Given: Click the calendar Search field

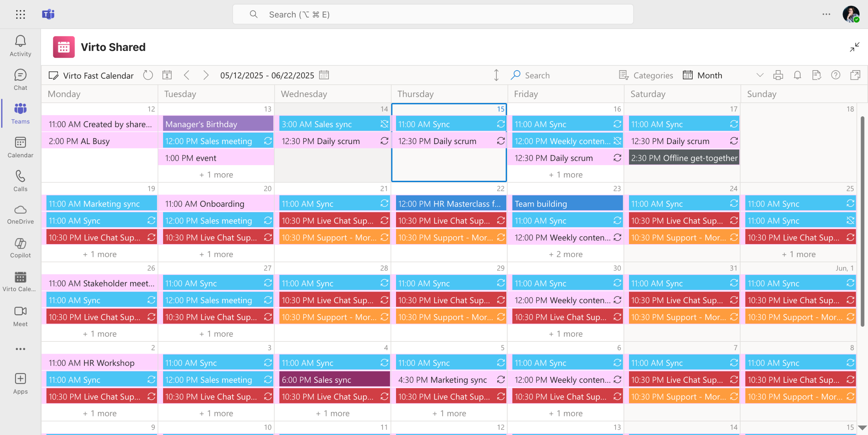Looking at the screenshot, I should point(537,75).
